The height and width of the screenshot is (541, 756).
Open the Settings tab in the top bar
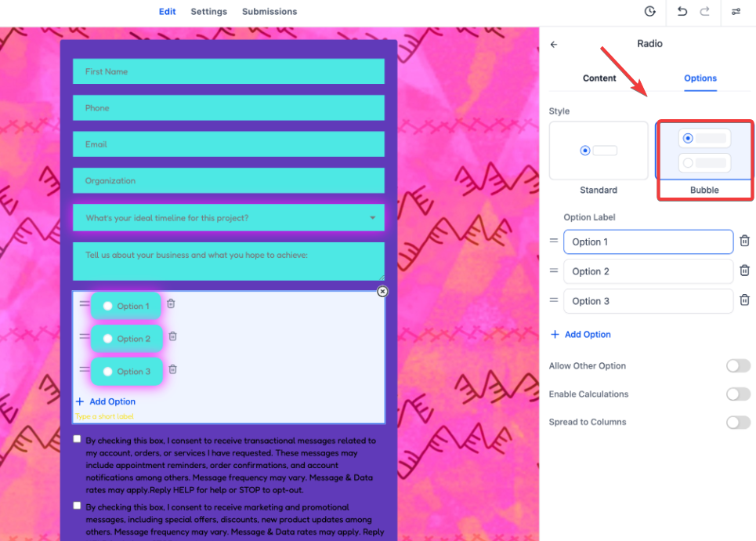(208, 12)
